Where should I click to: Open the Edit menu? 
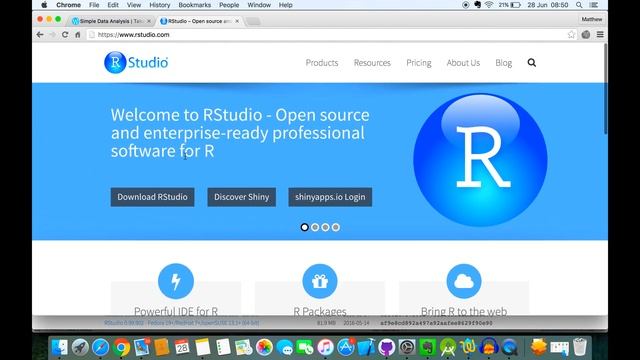pos(113,5)
